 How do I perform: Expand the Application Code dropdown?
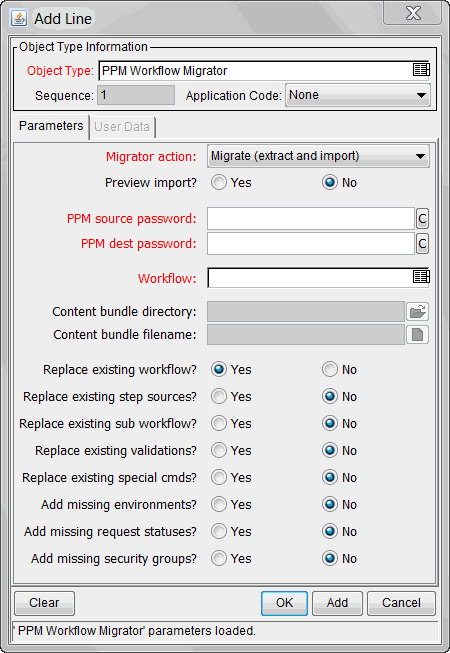[358, 95]
